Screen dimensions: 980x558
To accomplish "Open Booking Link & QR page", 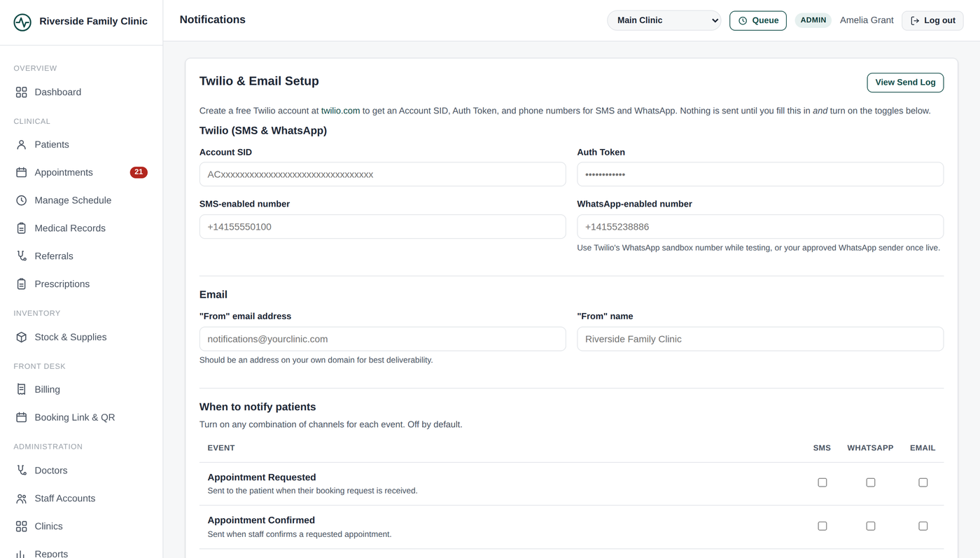I will point(81,417).
